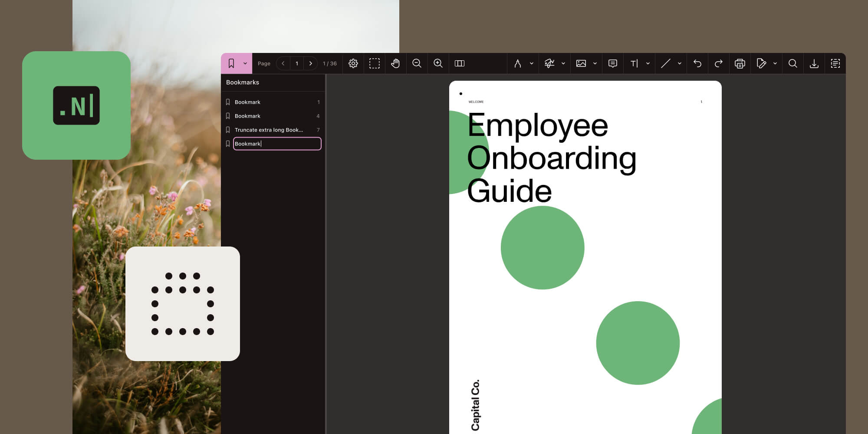Image resolution: width=868 pixels, height=434 pixels.
Task: Download the PDF document
Action: point(814,63)
